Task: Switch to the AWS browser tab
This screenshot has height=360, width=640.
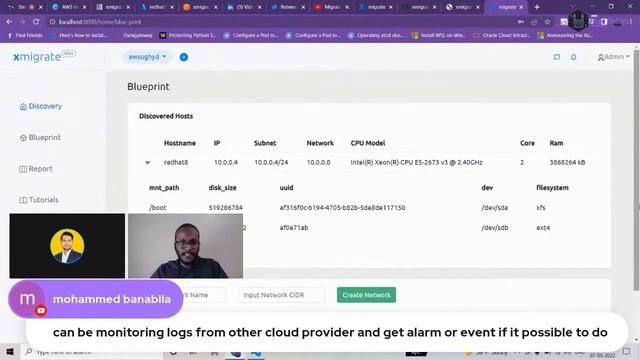Action: pos(69,7)
